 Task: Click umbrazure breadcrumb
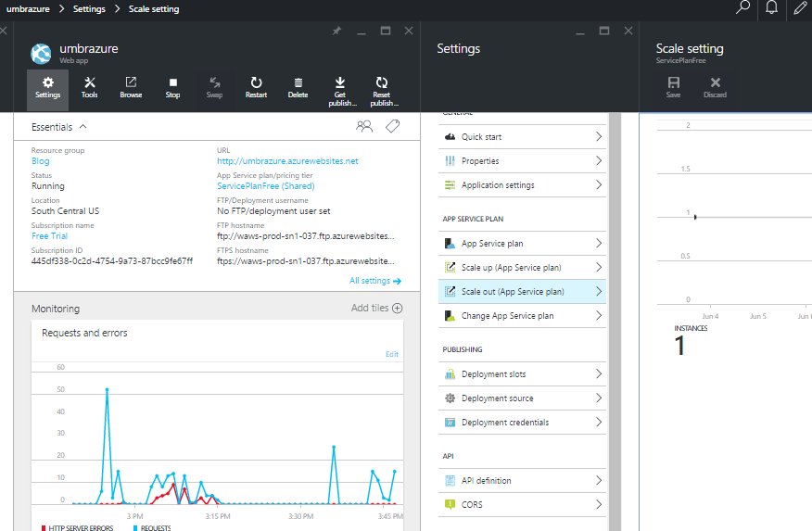click(x=28, y=8)
